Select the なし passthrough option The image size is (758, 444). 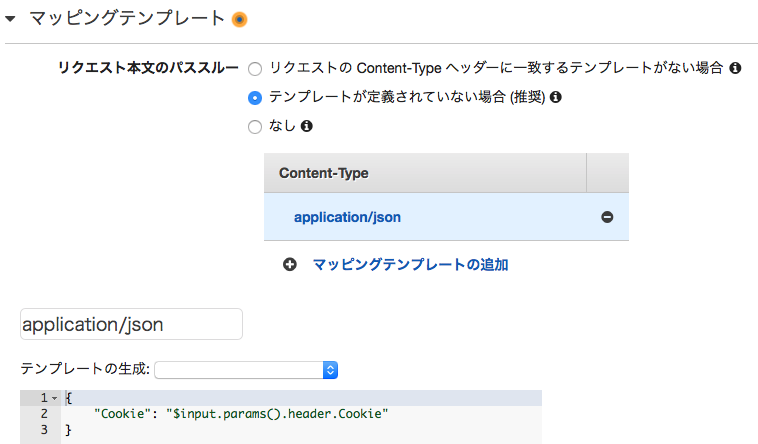(255, 127)
